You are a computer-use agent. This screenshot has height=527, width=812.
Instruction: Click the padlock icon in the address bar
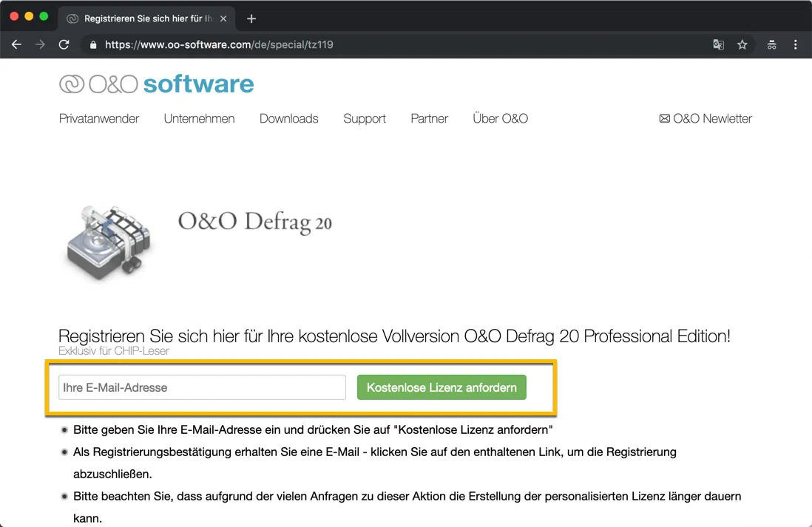[x=92, y=44]
